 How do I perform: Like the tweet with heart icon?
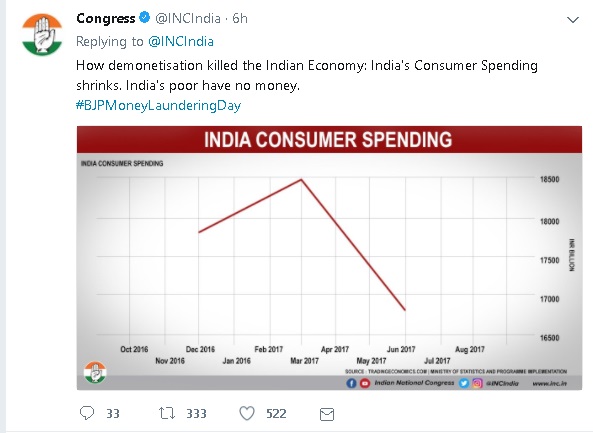pyautogui.click(x=247, y=413)
